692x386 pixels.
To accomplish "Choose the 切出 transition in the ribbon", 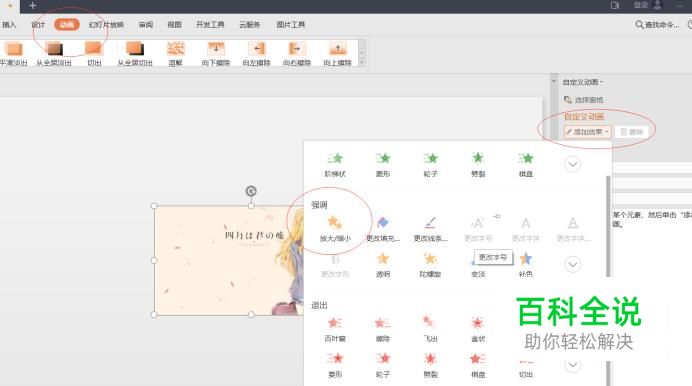I will (x=94, y=54).
